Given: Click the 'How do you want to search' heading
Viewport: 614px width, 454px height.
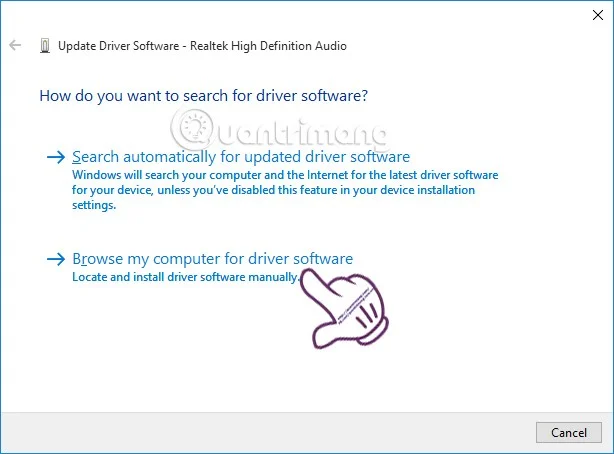Looking at the screenshot, I should [x=203, y=96].
